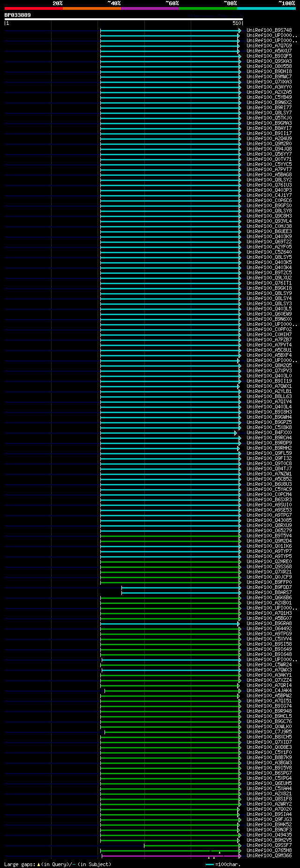The height and width of the screenshot is (868, 300).
Task: Click label UniRef100_Q9M366
Action: point(269,856)
